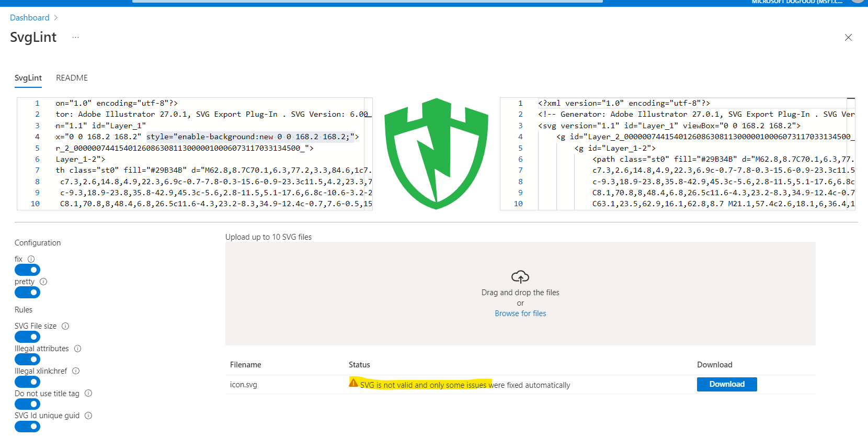The height and width of the screenshot is (437, 868).
Task: Select the icon.svg filename
Action: (244, 385)
